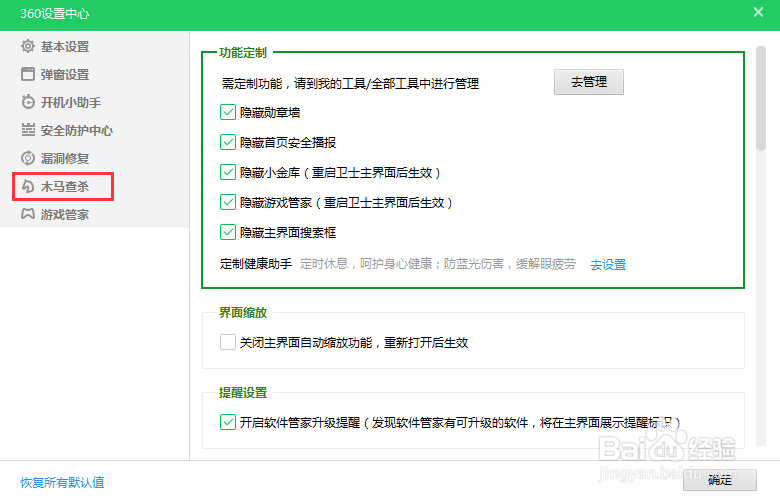The image size is (780, 500).
Task: Uncheck 隐藏勋章墙 checkbox
Action: tap(228, 112)
